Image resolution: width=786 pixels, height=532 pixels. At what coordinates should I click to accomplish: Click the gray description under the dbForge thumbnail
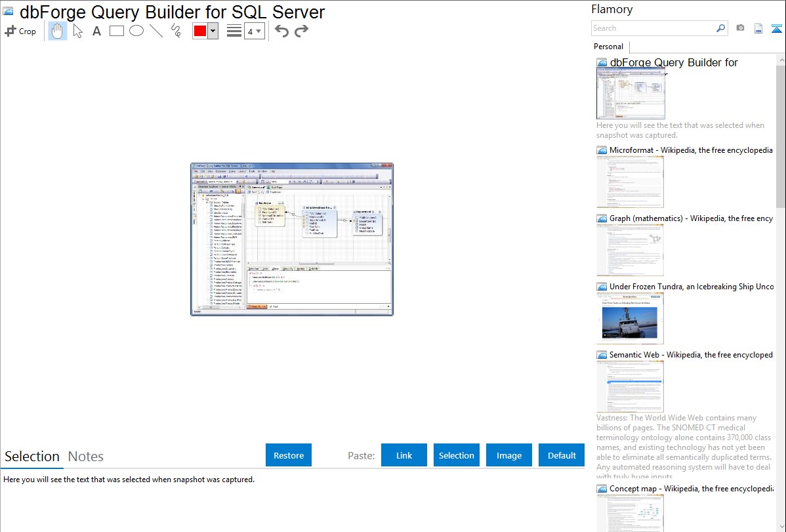[x=680, y=130]
